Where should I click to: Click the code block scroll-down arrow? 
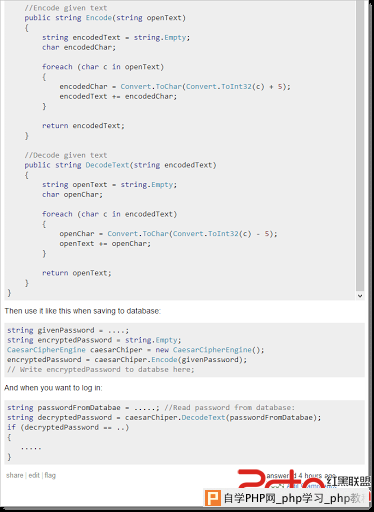(x=360, y=296)
